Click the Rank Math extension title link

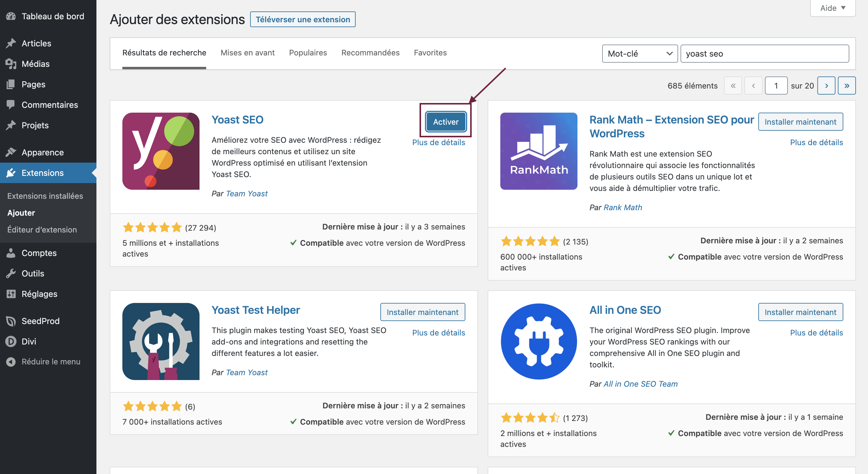[x=671, y=126]
